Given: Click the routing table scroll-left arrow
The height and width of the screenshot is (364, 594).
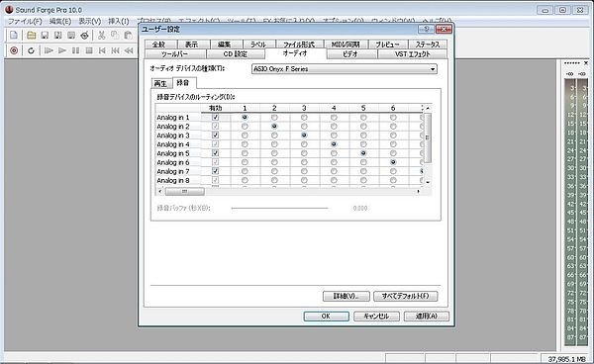Looking at the screenshot, I should click(x=159, y=192).
